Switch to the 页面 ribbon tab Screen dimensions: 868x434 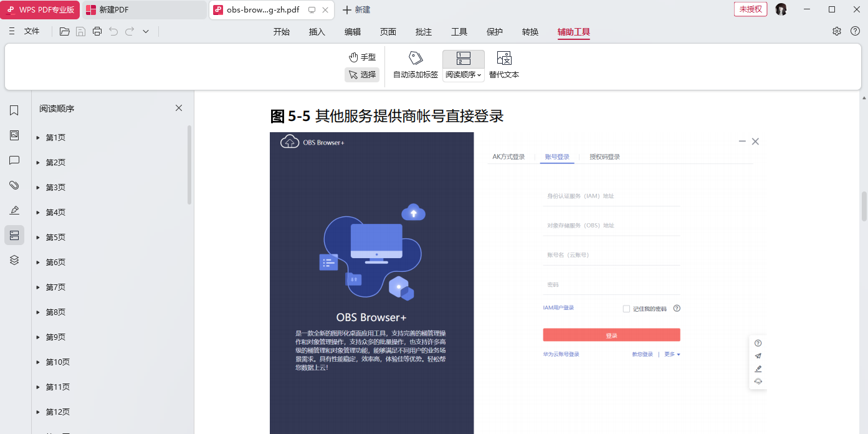(x=388, y=32)
